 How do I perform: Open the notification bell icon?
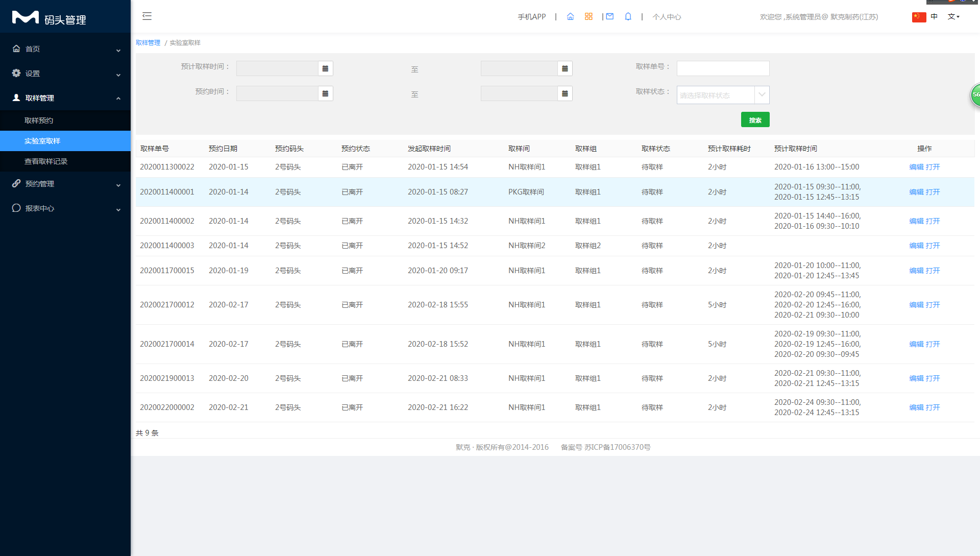click(x=628, y=17)
